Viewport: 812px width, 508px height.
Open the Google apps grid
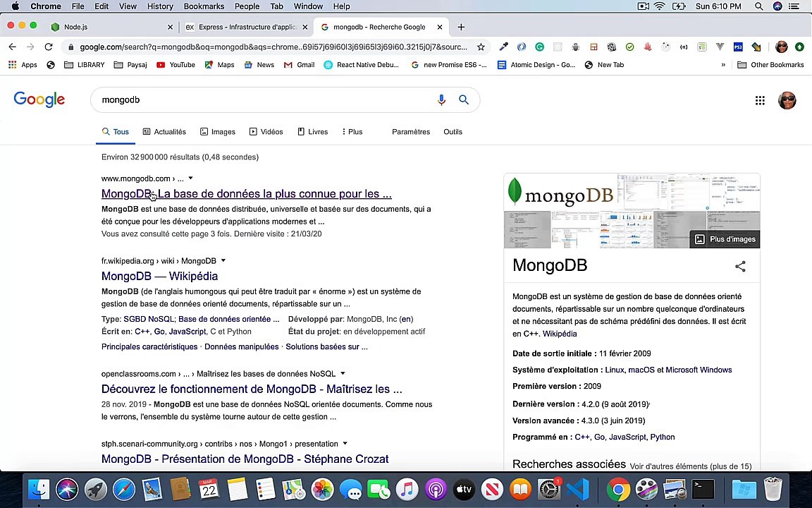[760, 101]
